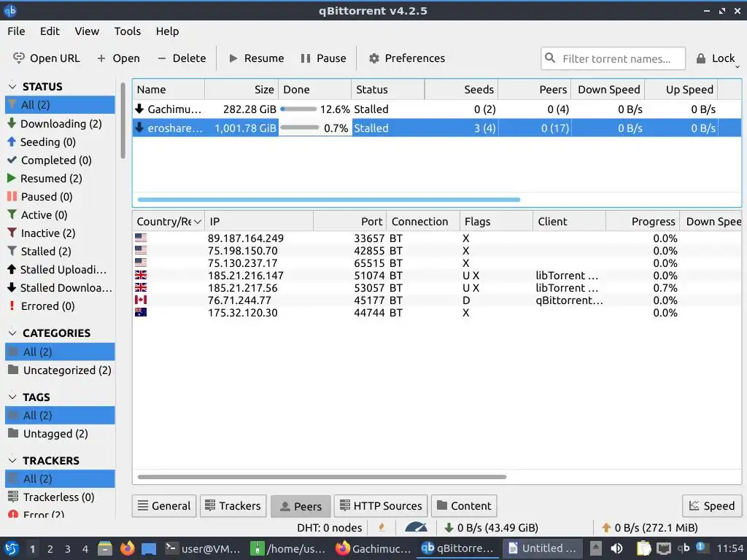Image resolution: width=747 pixels, height=560 pixels.
Task: Switch to the General tab
Action: 164,506
